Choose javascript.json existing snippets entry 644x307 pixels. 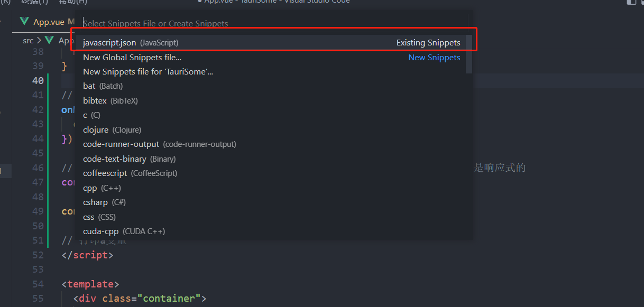[272, 43]
